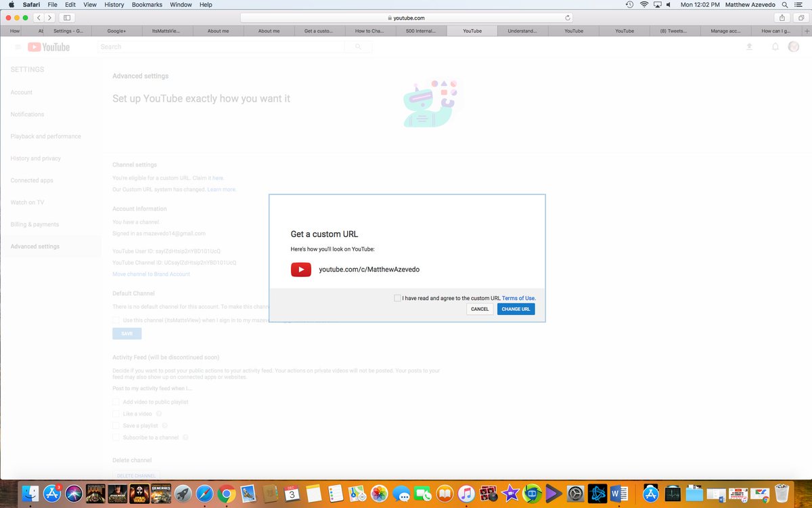The width and height of the screenshot is (812, 508).
Task: Go back with Safari's back arrow
Action: pos(38,18)
